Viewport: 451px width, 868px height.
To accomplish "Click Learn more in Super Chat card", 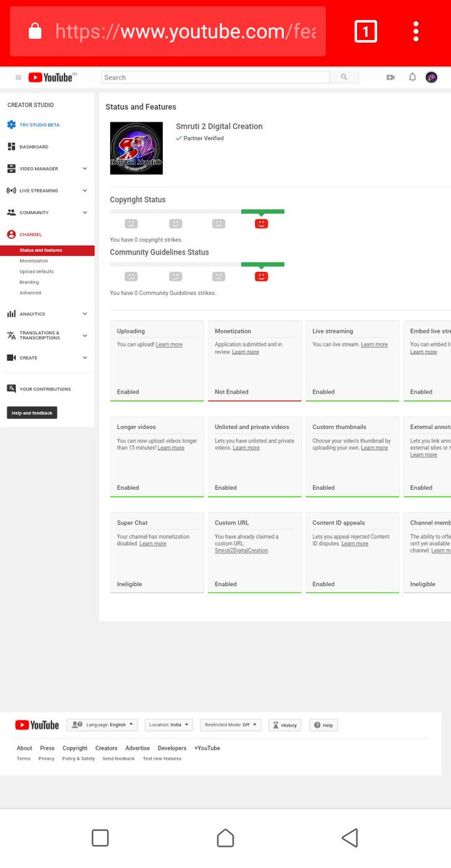I will pyautogui.click(x=153, y=543).
